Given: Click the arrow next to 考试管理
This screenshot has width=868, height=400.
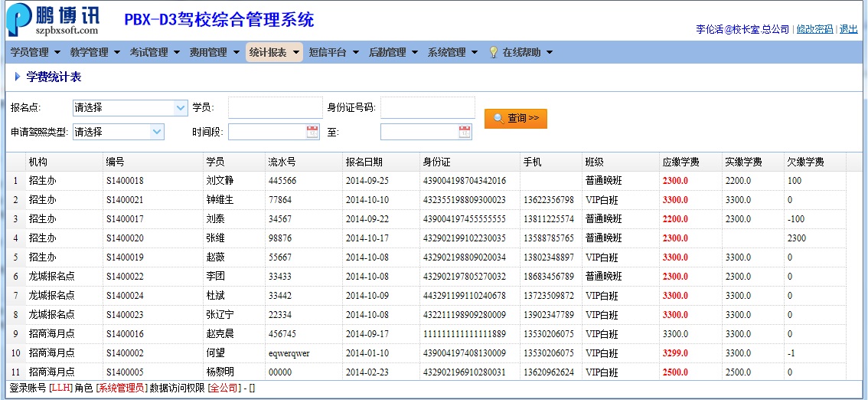Looking at the screenshot, I should 177,53.
